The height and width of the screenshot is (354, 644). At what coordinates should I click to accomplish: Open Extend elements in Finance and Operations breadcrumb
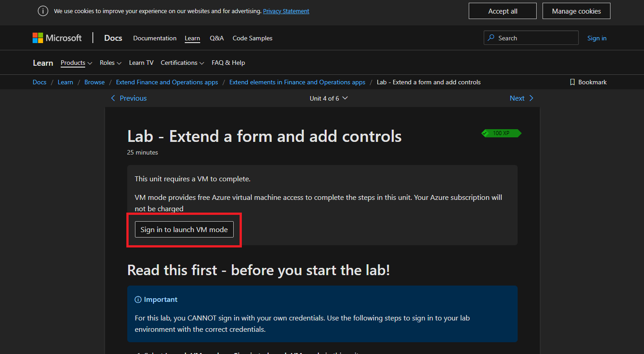(298, 82)
